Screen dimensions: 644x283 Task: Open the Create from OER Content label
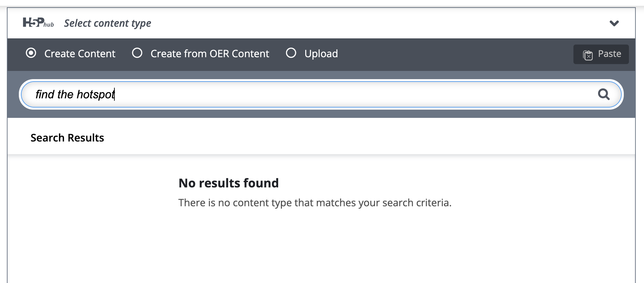coord(210,54)
